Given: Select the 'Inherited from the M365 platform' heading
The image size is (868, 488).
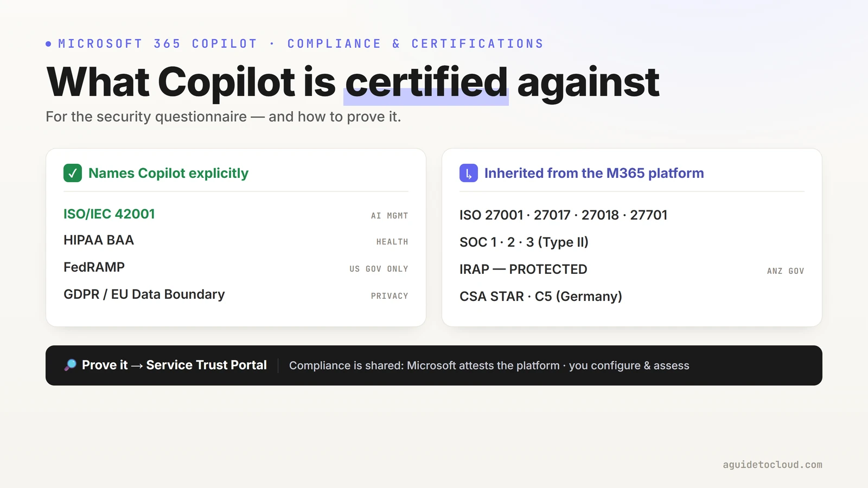Looking at the screenshot, I should 594,173.
